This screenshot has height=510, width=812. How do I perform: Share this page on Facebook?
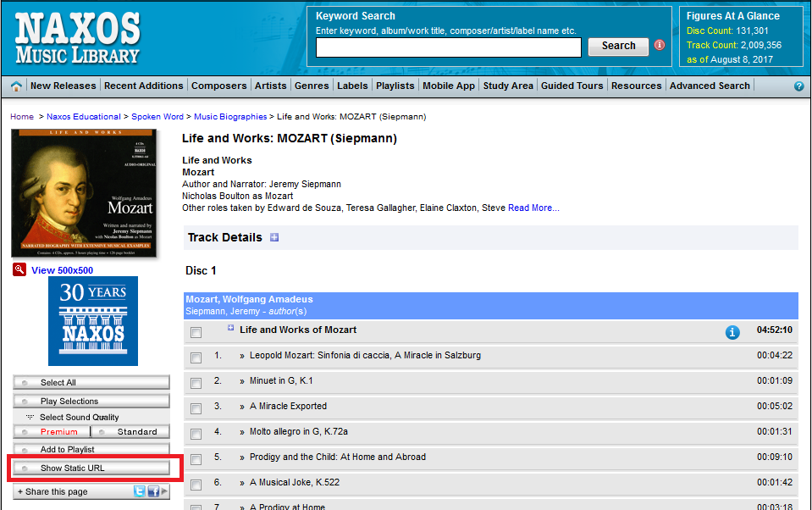coord(153,491)
